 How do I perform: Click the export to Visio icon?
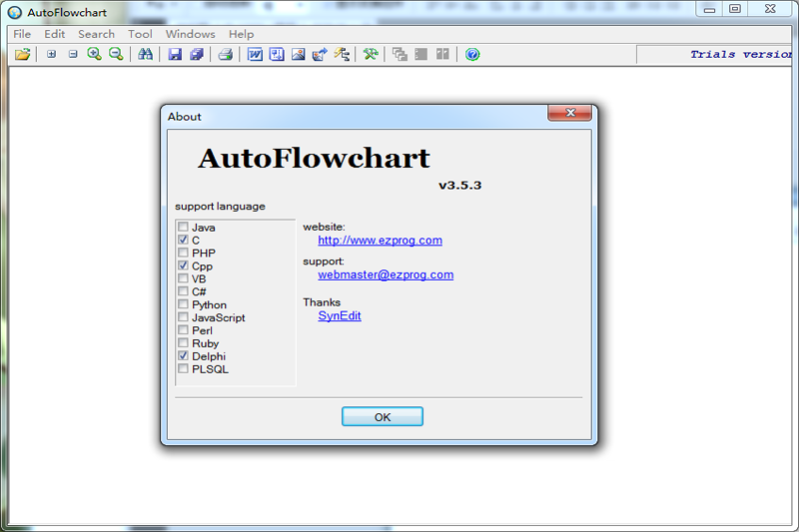(x=277, y=54)
